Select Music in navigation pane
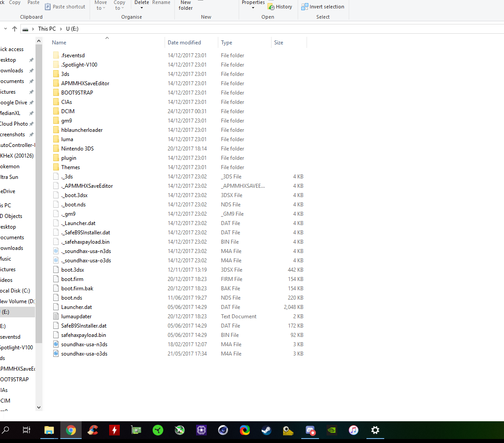 [5, 259]
